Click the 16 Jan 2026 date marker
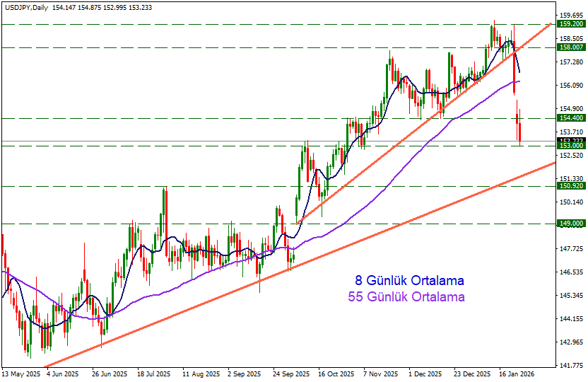Viewport: 588px width, 382px height. pyautogui.click(x=515, y=374)
